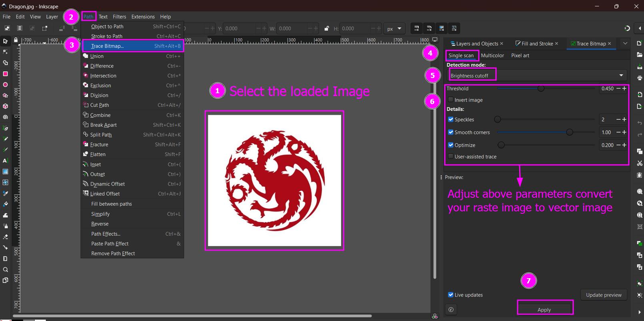Toggle the ruler guide lock icon
This screenshot has width=644, height=321.
pyautogui.click(x=16, y=40)
